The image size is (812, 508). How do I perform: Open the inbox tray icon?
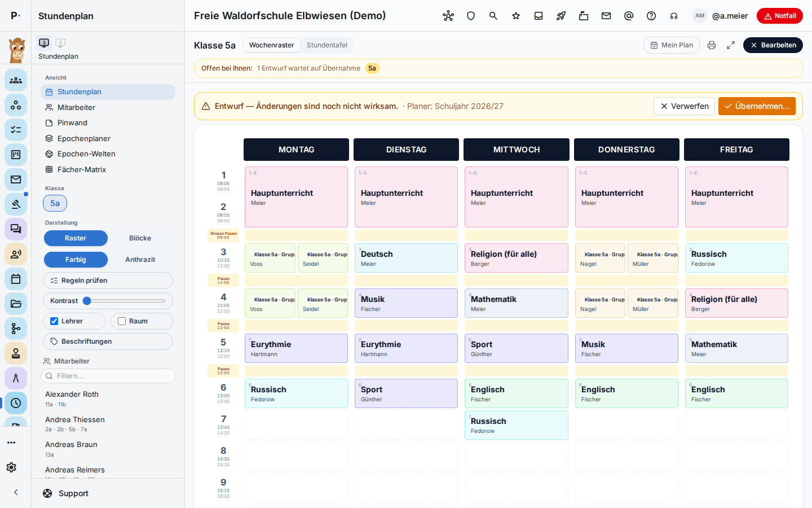pos(539,16)
